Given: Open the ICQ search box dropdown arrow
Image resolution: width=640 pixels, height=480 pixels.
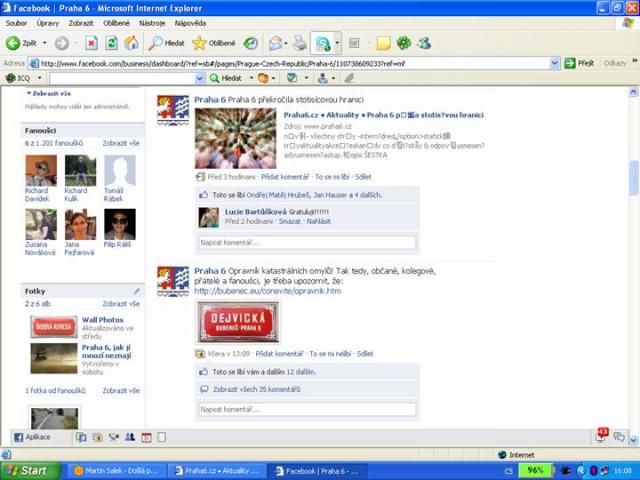Looking at the screenshot, I should [x=200, y=78].
